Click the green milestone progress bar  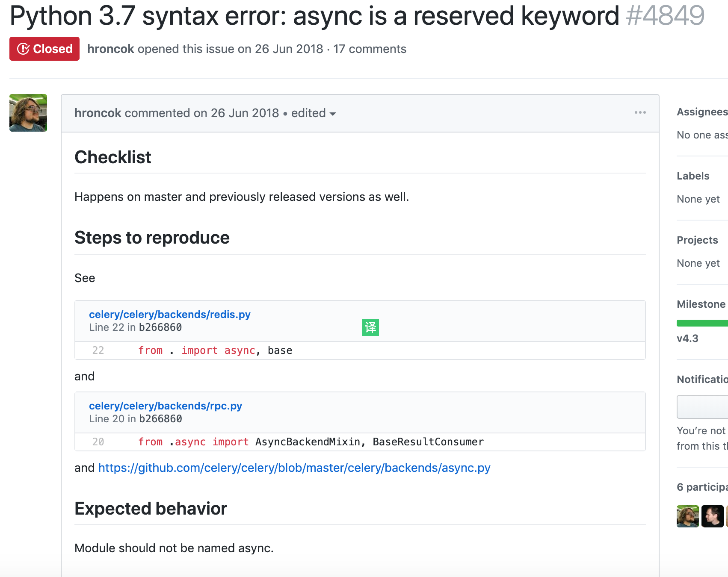[702, 323]
